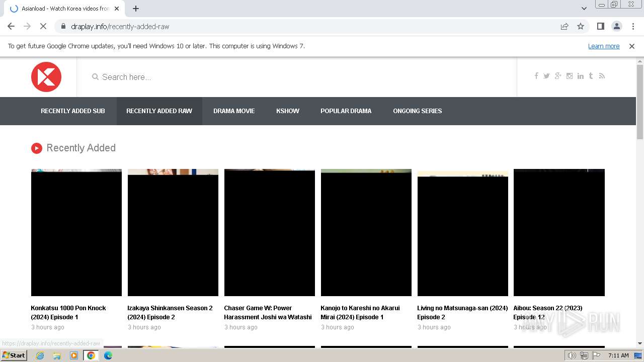This screenshot has width=644, height=362.
Task: Click the Kanojo to Kareshi thumbnail
Action: [x=366, y=232]
